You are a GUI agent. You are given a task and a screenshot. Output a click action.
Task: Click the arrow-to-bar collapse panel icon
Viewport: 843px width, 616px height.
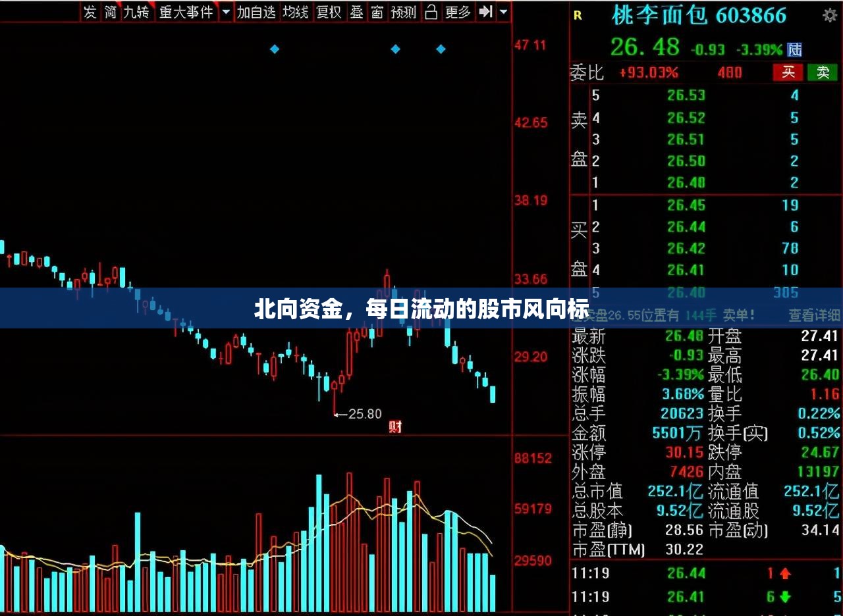tap(485, 11)
